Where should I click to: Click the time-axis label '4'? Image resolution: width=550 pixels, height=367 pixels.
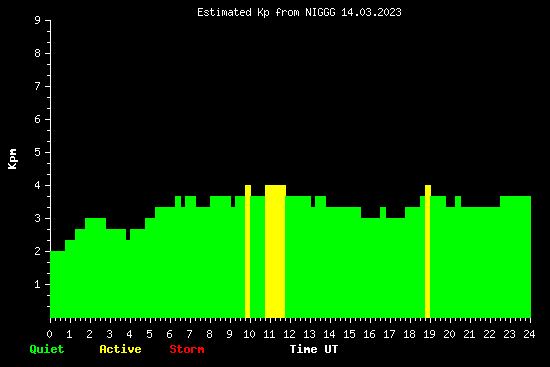pos(129,334)
